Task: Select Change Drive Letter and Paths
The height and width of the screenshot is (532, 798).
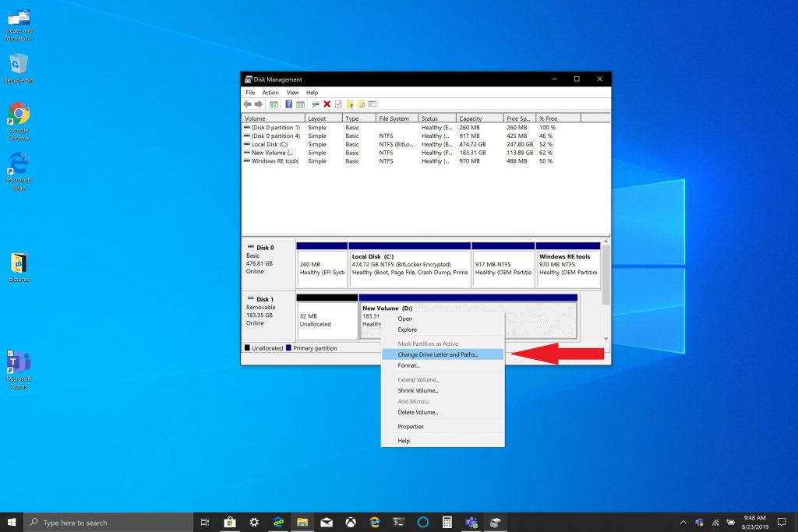Action: coord(437,354)
